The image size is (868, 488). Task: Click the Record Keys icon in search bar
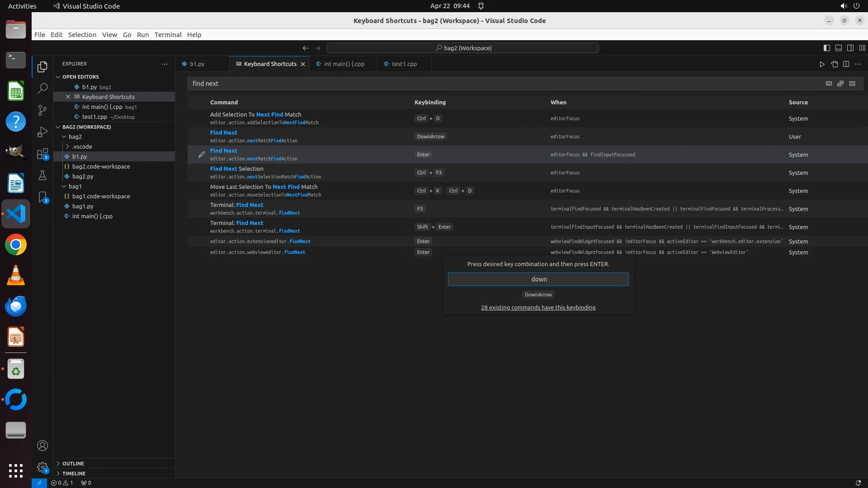coord(829,84)
